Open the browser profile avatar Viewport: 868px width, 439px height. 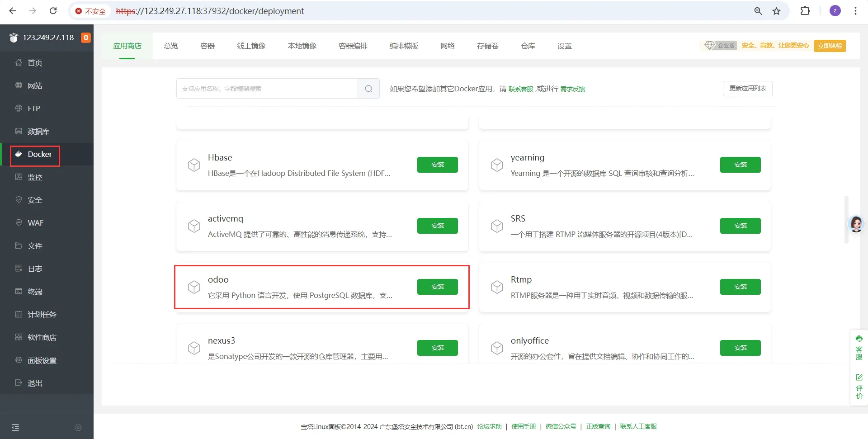pyautogui.click(x=835, y=11)
